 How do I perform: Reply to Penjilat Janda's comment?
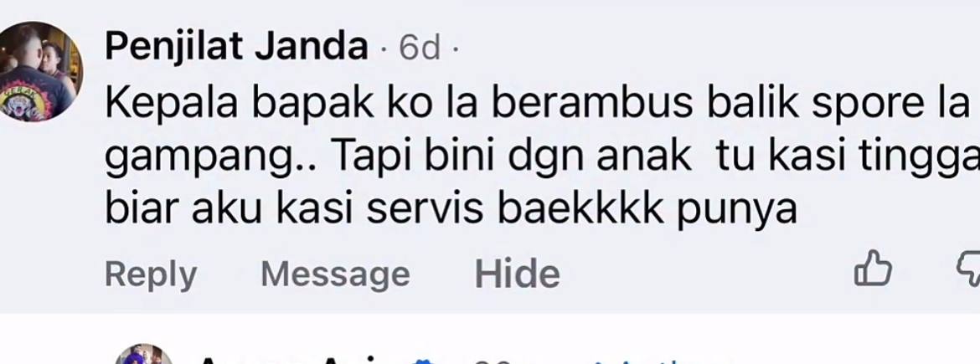click(x=151, y=274)
